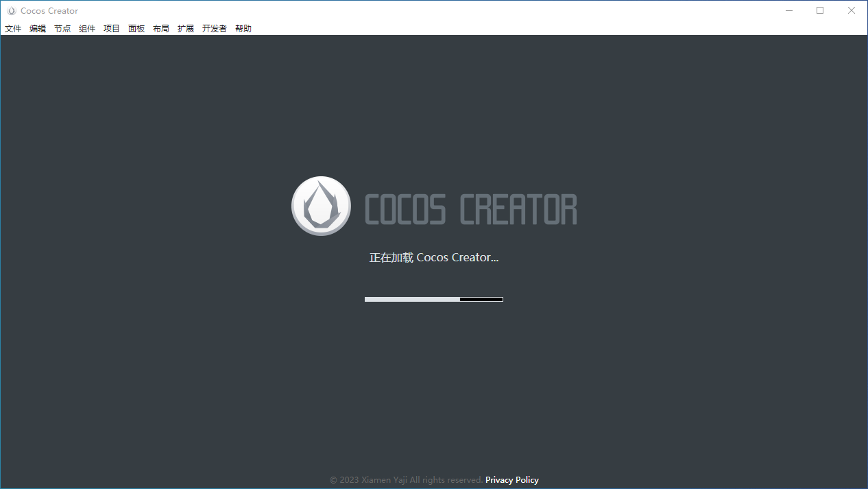Viewport: 868px width, 489px height.
Task: Open the 帮助 menu
Action: click(x=243, y=29)
